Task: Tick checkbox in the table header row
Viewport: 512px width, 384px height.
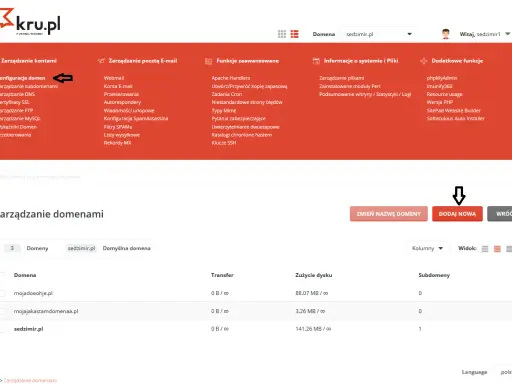Action: click(2, 275)
